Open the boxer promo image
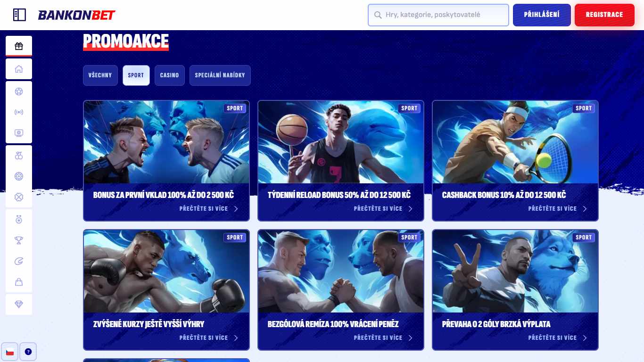Screen dimensions: 644x362 (166, 271)
